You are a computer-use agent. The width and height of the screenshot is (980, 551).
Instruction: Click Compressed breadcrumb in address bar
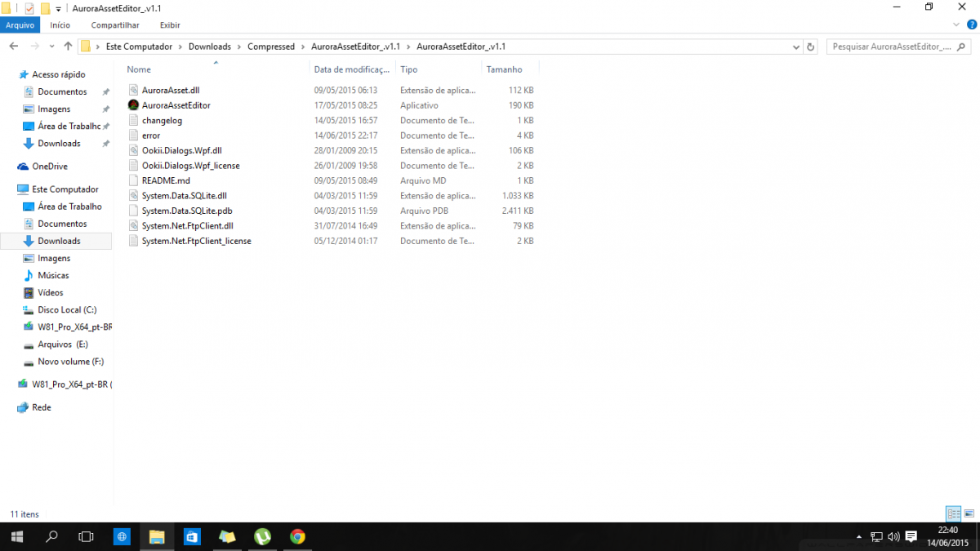click(271, 47)
